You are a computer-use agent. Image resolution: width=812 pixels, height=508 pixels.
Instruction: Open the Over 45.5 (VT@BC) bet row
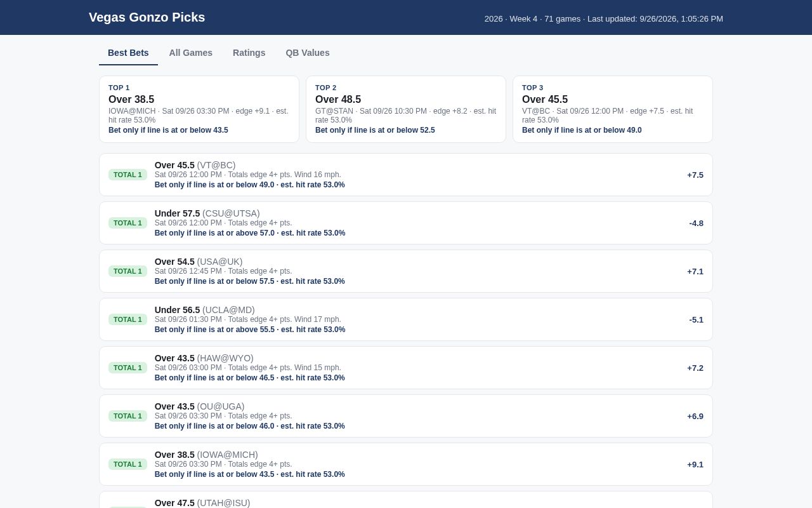[406, 175]
